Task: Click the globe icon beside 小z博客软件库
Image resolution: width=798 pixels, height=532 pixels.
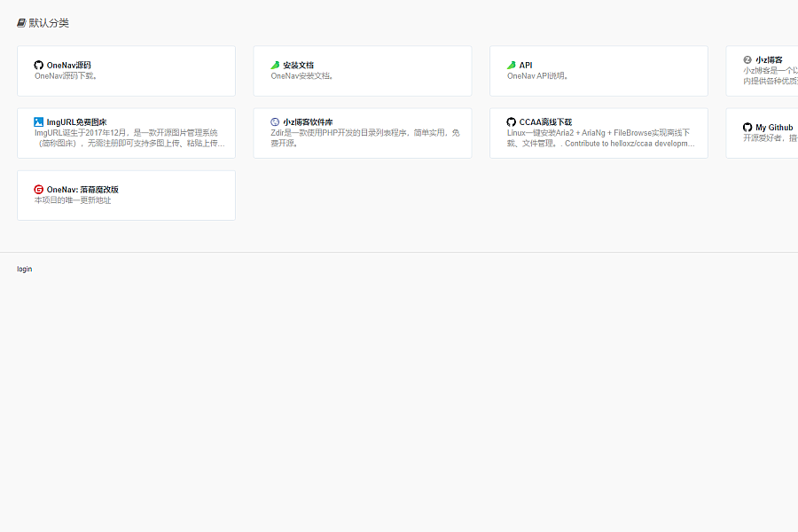Action: coord(275,122)
